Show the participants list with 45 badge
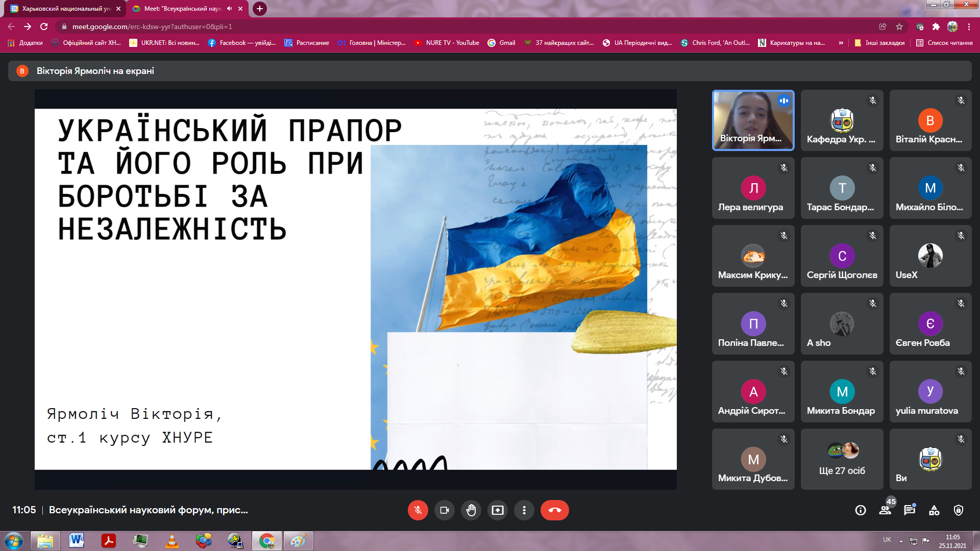Viewport: 980px width, 551px height. (885, 510)
